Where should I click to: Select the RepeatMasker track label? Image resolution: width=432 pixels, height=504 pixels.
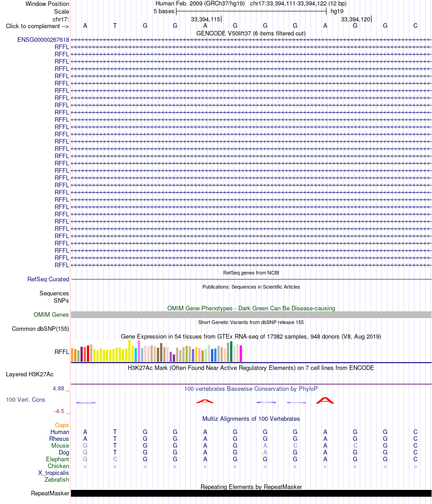50,493
